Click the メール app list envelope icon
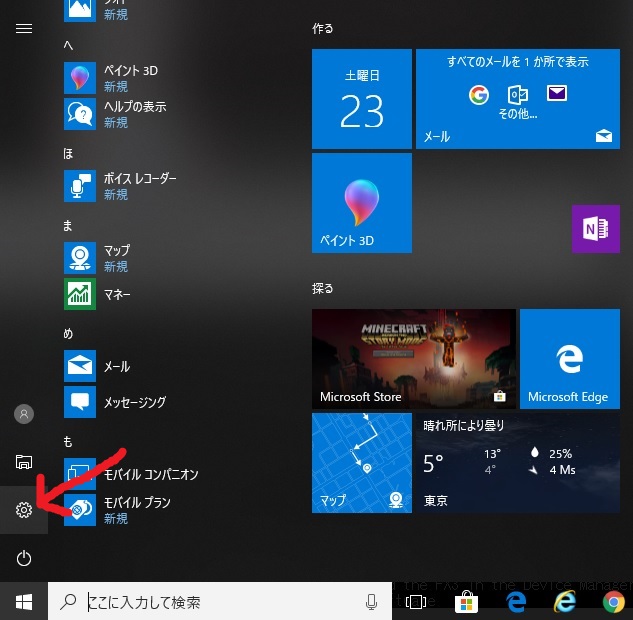Viewport: 633px width, 620px height. (x=80, y=366)
